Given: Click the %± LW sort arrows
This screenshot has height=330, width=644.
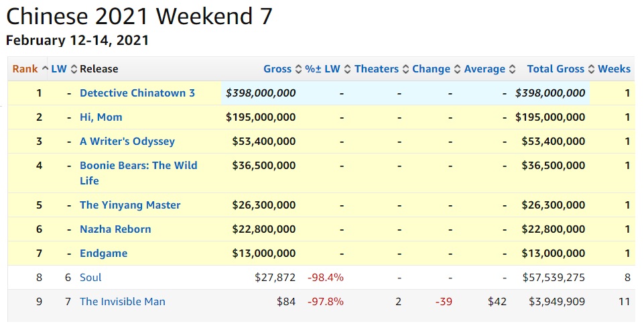Looking at the screenshot, I should pyautogui.click(x=347, y=69).
